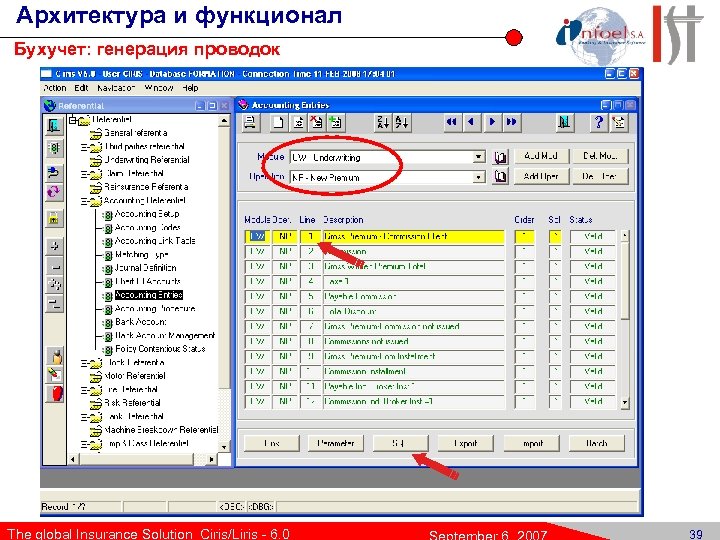Click the Sel cell of line 9 row
Screen dimensions: 720x540
click(555, 356)
